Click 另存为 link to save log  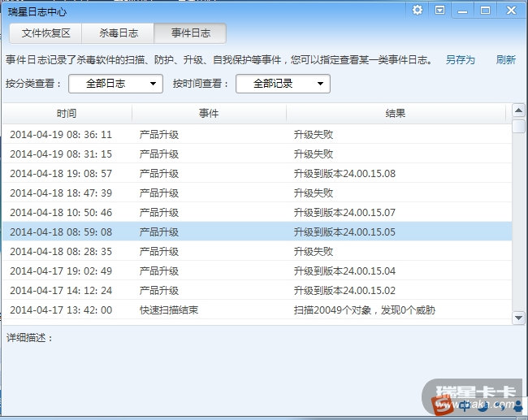(460, 60)
